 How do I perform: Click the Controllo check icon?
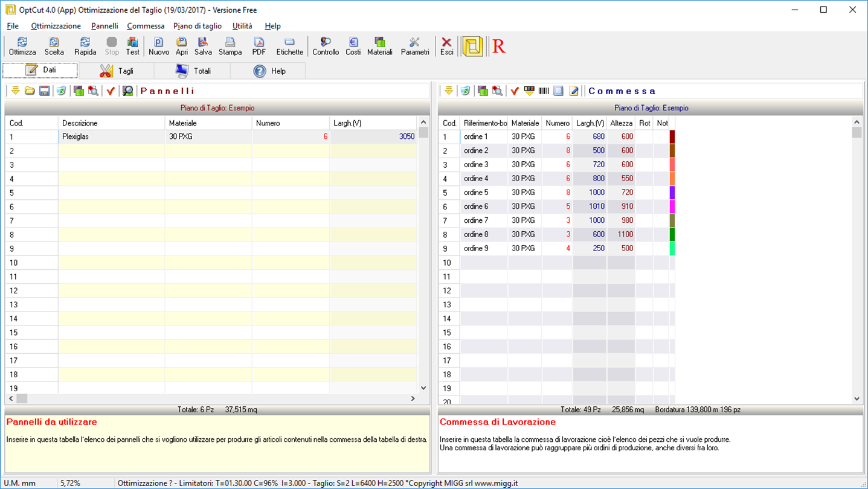click(326, 46)
